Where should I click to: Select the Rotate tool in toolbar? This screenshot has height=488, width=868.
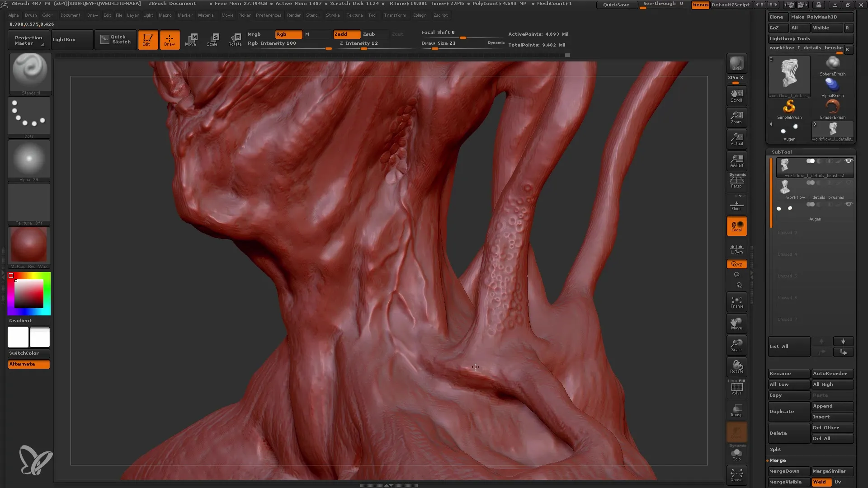pyautogui.click(x=234, y=39)
